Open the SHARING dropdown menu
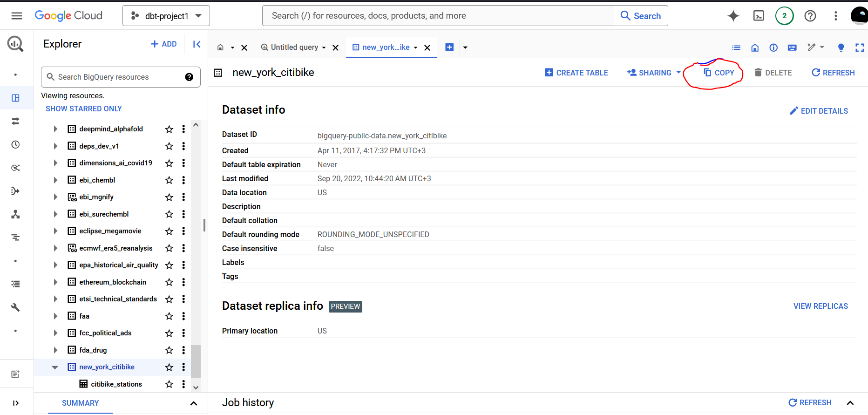Screen dimensions: 868x415 654,73
